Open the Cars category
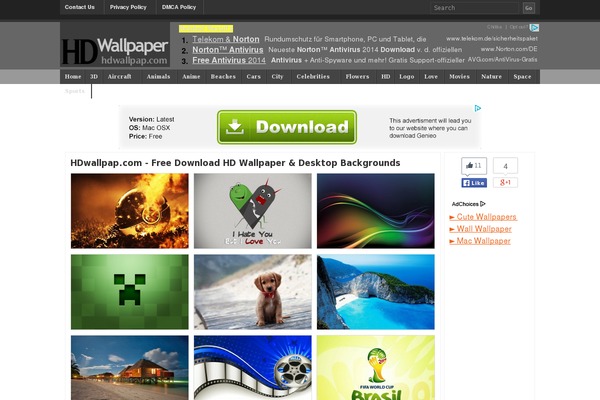The height and width of the screenshot is (400, 600). click(x=253, y=77)
